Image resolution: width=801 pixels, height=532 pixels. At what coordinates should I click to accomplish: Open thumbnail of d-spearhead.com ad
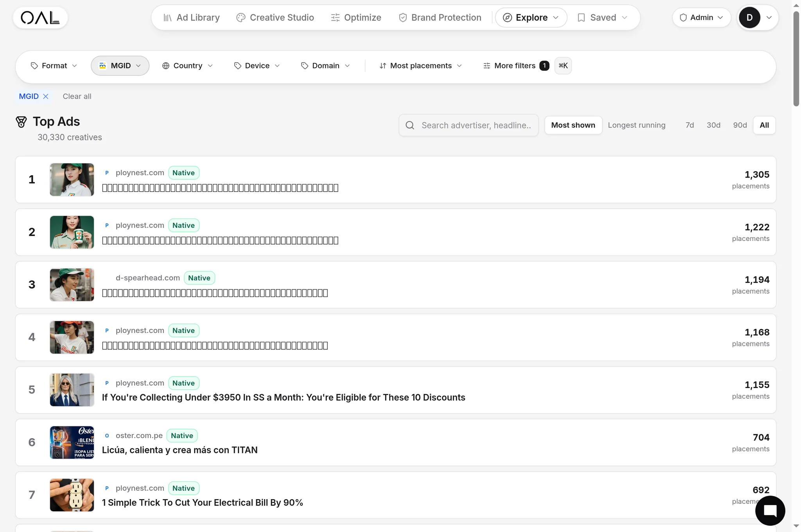[72, 285]
